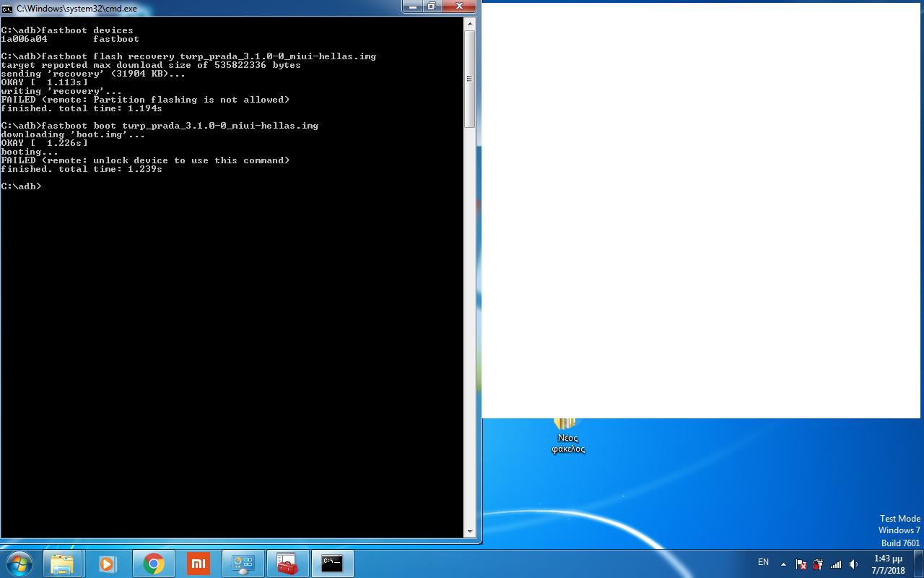Open the red toolbox taskbar app

(x=288, y=564)
